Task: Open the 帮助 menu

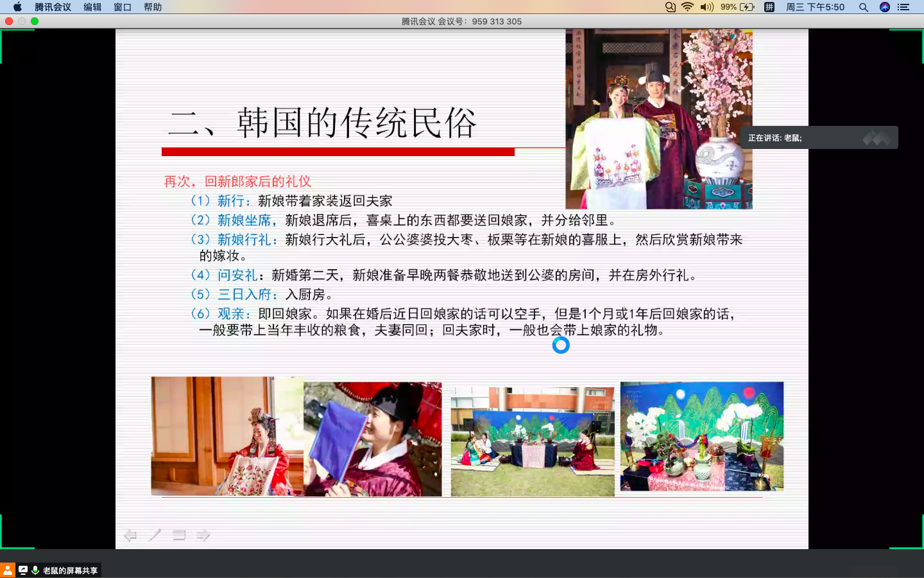Action: [x=153, y=7]
